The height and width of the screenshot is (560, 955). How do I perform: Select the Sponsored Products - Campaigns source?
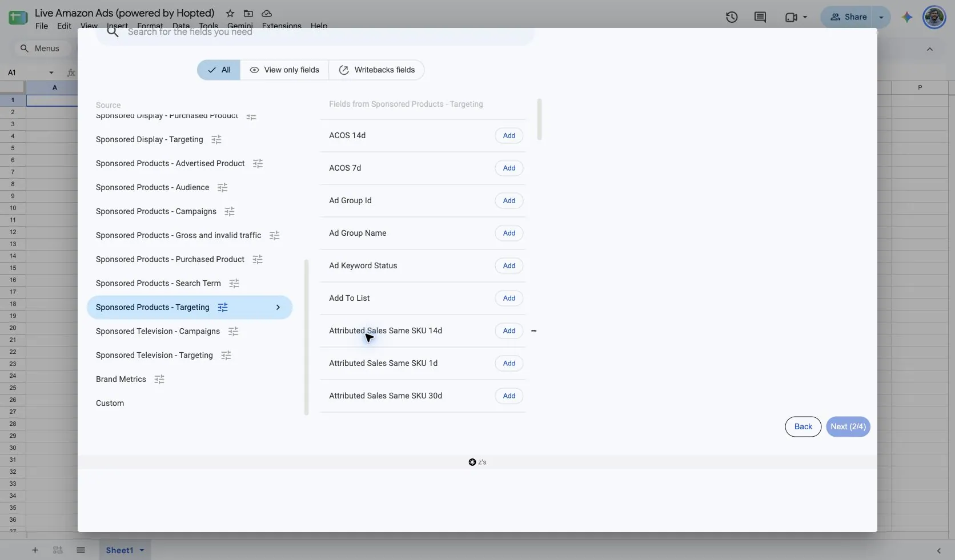tap(156, 211)
